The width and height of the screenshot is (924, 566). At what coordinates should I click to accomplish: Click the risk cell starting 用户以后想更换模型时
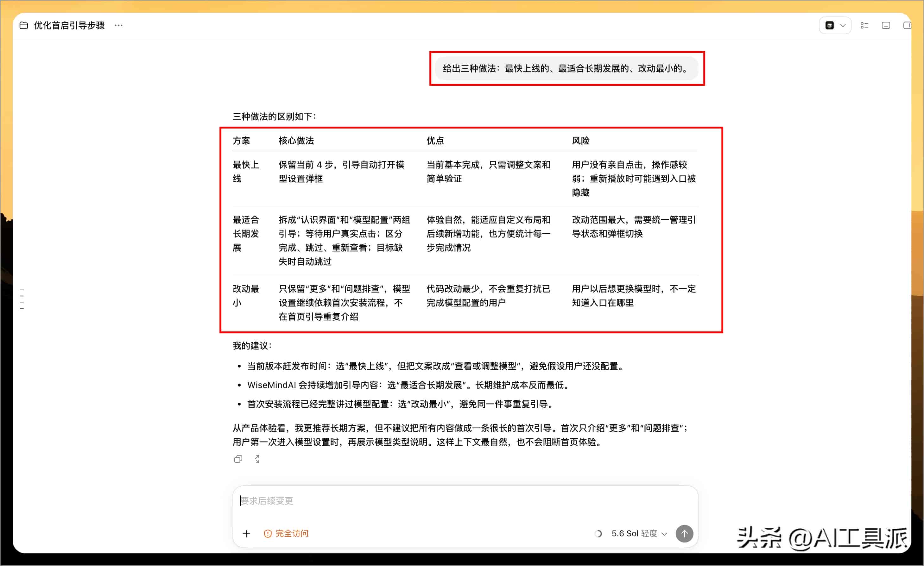634,296
